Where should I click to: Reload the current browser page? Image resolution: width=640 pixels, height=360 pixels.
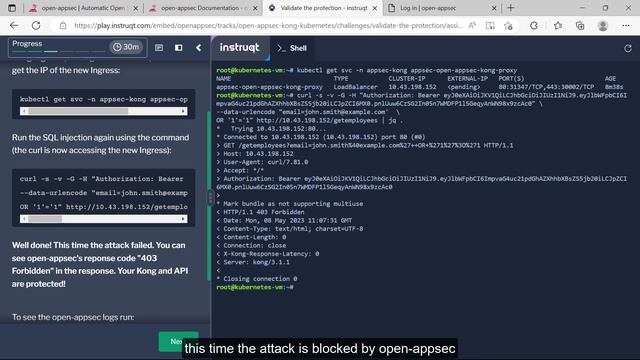coord(36,25)
